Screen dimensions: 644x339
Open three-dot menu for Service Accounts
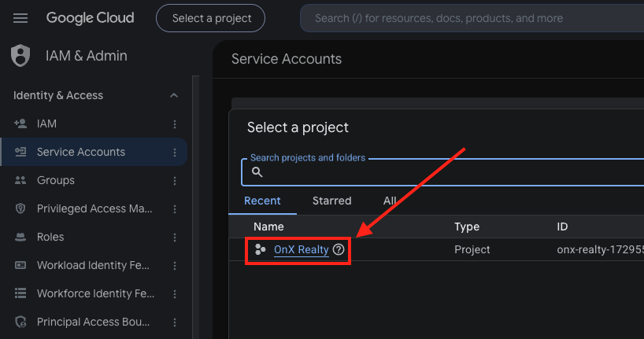[175, 153]
